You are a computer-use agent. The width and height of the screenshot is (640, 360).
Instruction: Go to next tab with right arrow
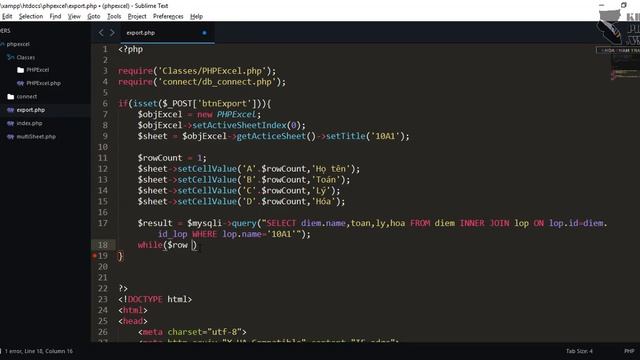(x=112, y=33)
